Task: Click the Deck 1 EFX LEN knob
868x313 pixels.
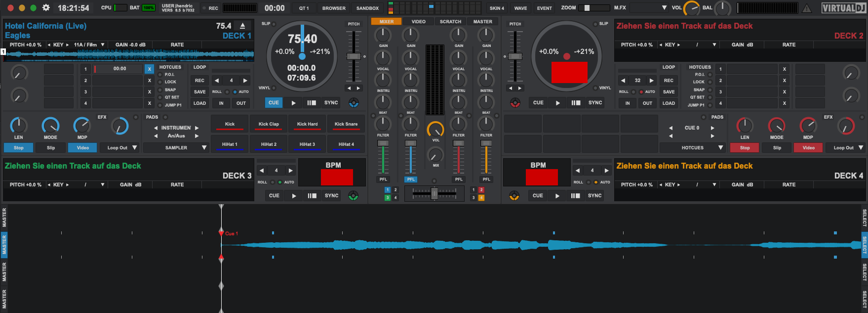Action: 18,126
